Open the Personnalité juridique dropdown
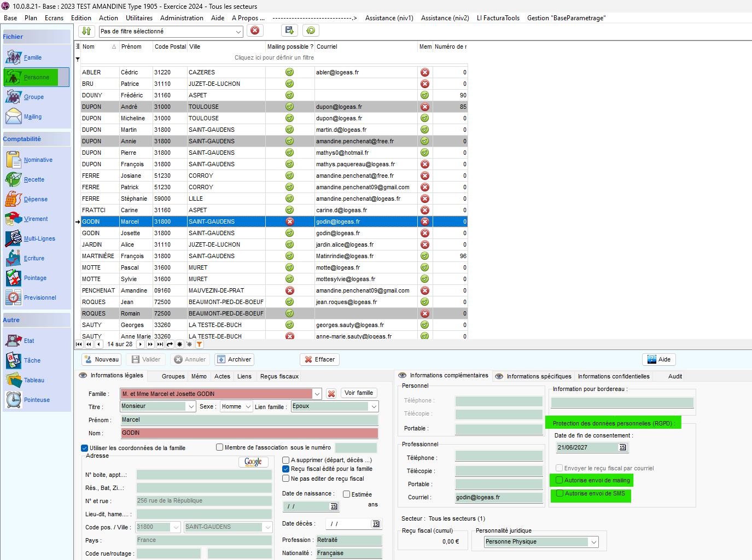The image size is (752, 560). [593, 542]
